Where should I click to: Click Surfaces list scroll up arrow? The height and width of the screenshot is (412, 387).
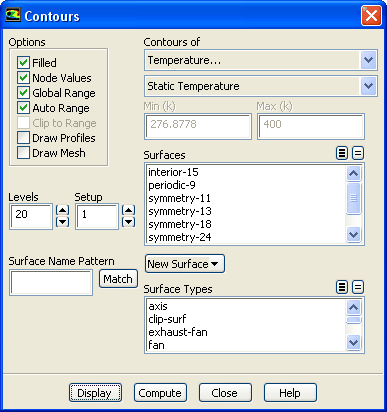pos(353,173)
